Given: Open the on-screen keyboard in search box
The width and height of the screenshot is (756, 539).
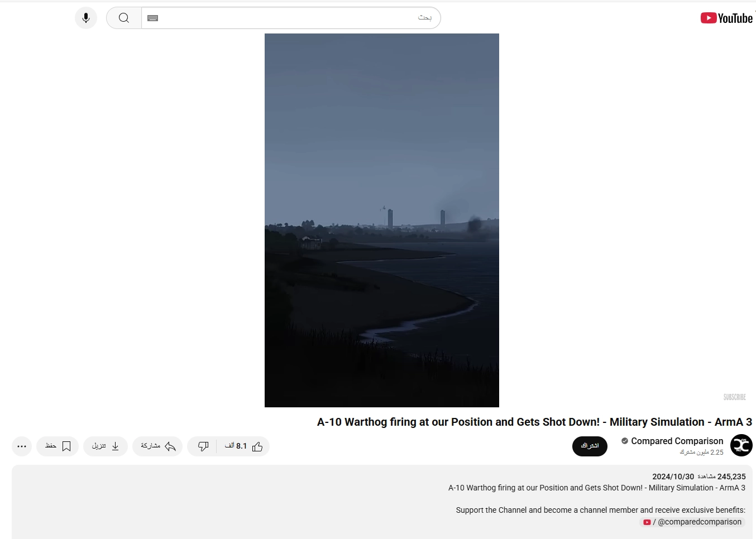Looking at the screenshot, I should 152,18.
